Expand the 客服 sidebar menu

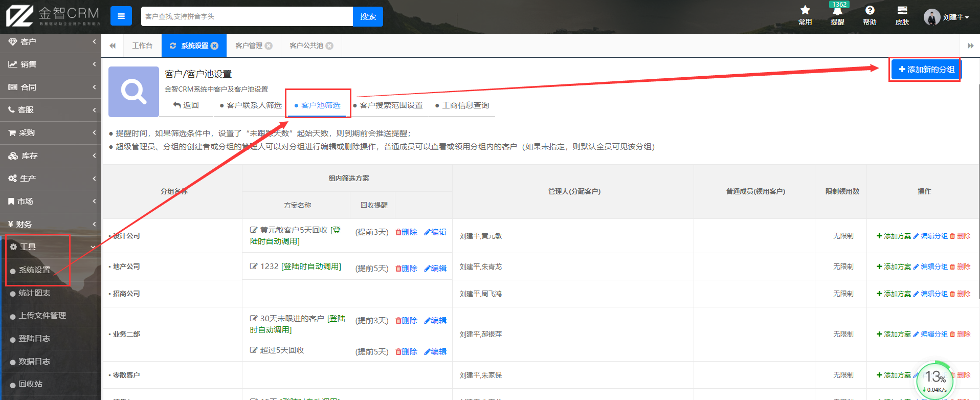51,110
